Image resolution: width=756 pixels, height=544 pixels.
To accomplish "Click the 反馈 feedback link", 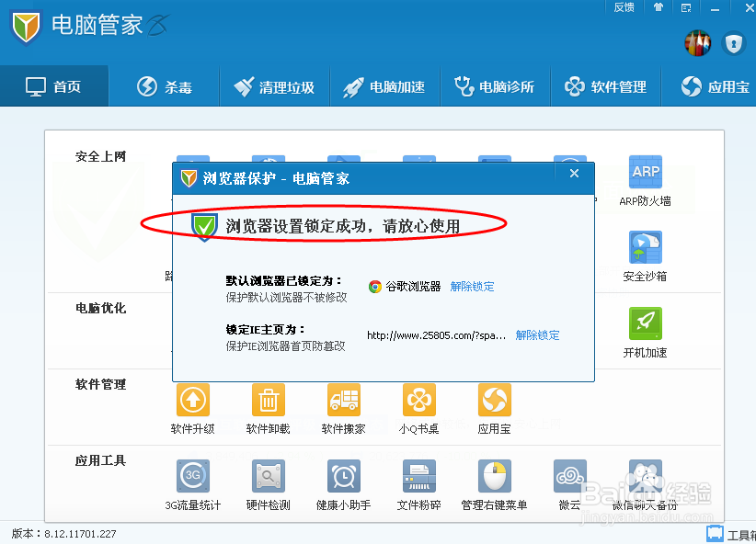I will (x=624, y=7).
